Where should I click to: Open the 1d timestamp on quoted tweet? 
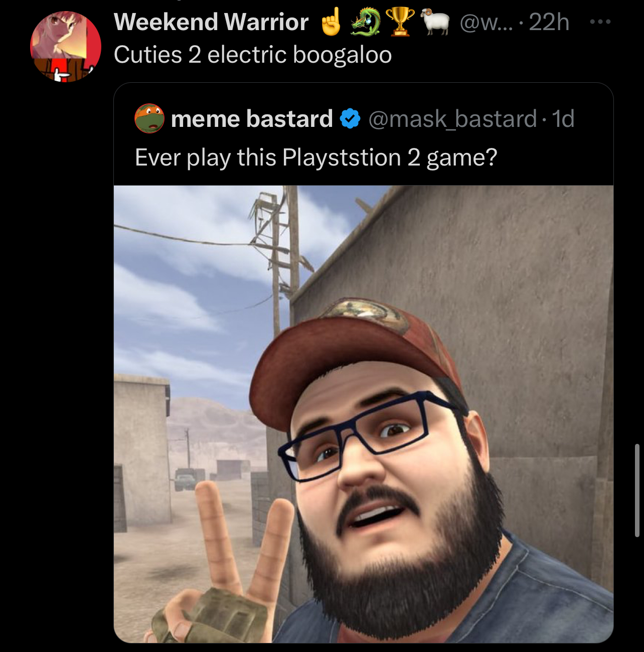[563, 119]
